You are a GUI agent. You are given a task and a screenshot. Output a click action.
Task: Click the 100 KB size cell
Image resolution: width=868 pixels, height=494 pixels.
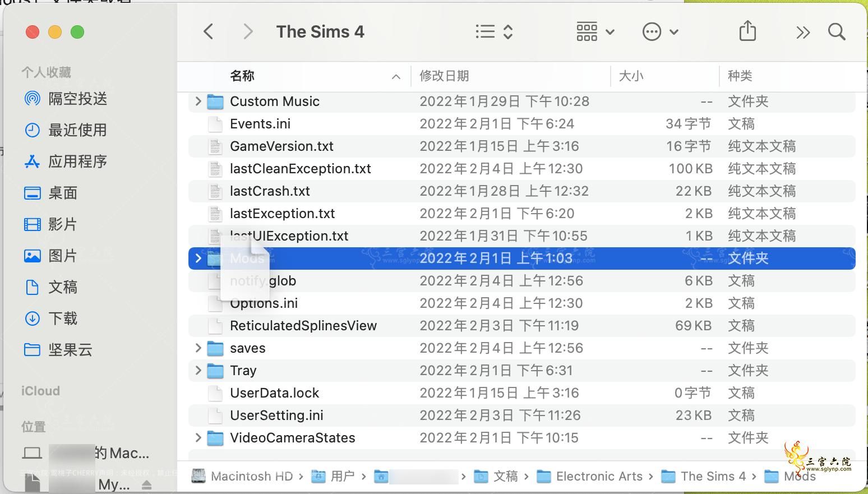pyautogui.click(x=690, y=169)
